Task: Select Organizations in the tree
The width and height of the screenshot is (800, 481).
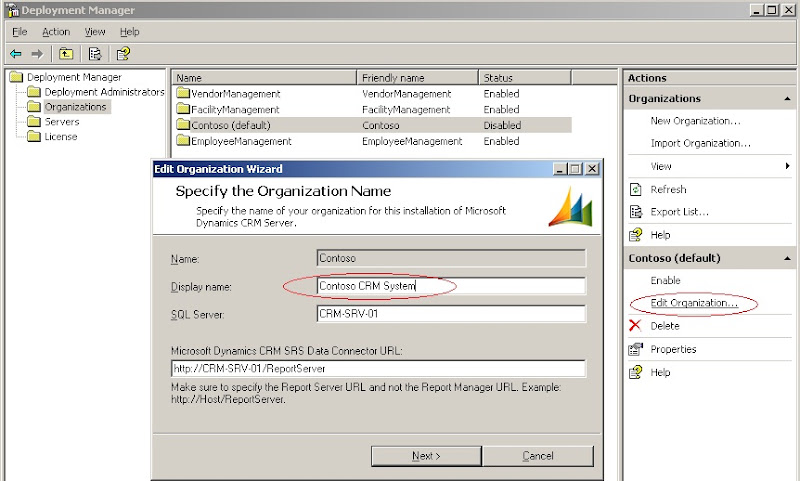Action: (76, 107)
